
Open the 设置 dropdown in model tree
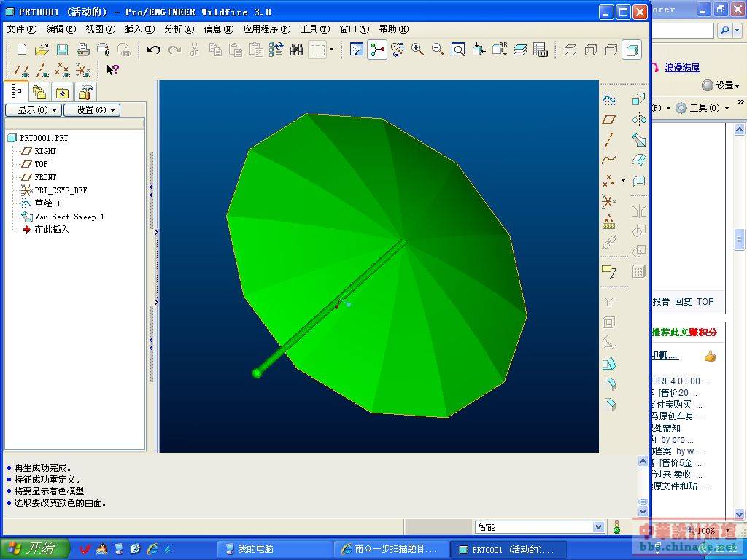click(91, 110)
